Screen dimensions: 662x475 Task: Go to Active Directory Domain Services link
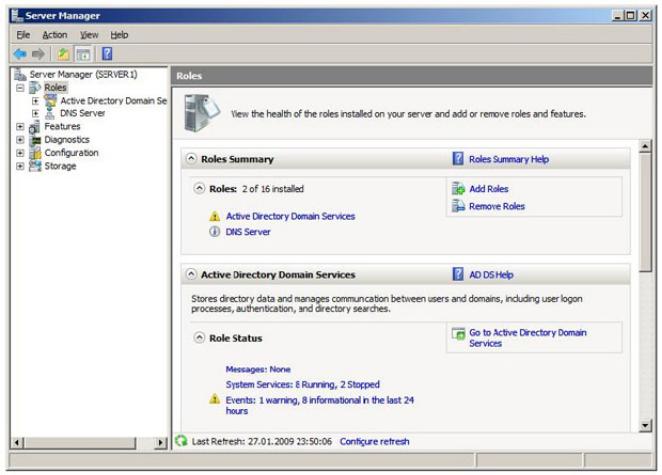528,338
